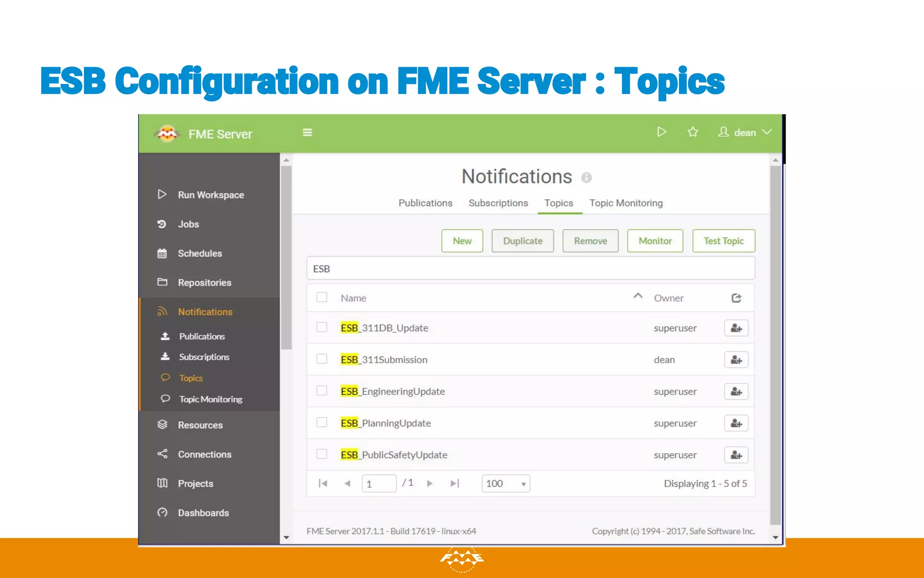
Task: Open the dean user dropdown chevron
Action: point(767,132)
